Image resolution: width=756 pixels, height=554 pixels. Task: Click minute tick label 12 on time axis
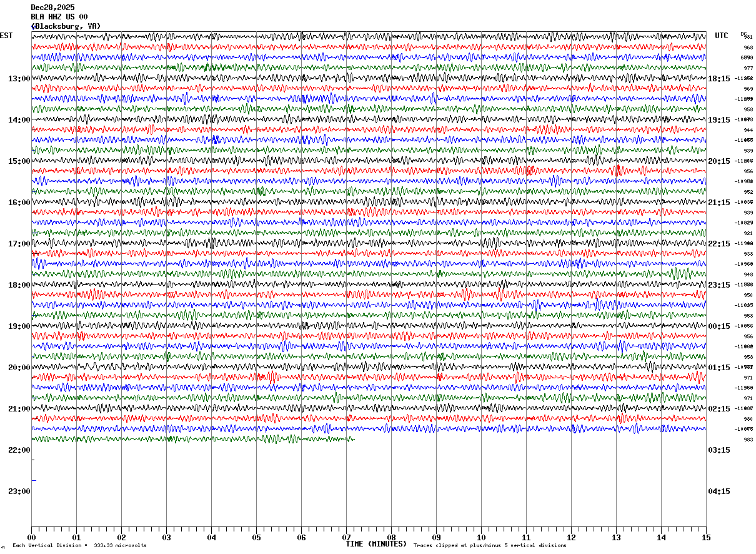[x=571, y=538]
